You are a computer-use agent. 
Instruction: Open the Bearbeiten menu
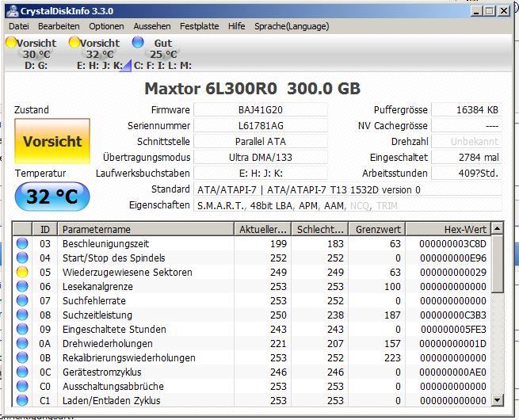click(x=59, y=26)
